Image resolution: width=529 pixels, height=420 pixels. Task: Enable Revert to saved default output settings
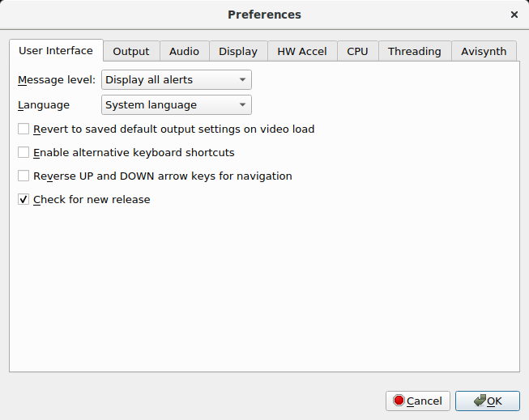pos(23,129)
